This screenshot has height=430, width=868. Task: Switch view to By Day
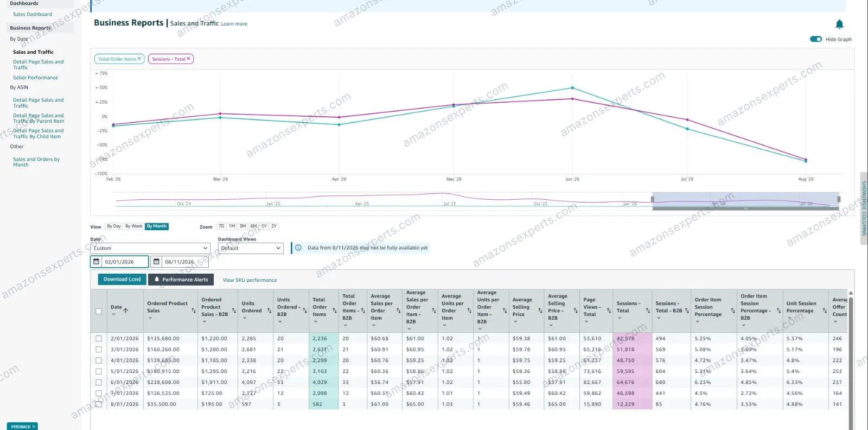tap(114, 226)
